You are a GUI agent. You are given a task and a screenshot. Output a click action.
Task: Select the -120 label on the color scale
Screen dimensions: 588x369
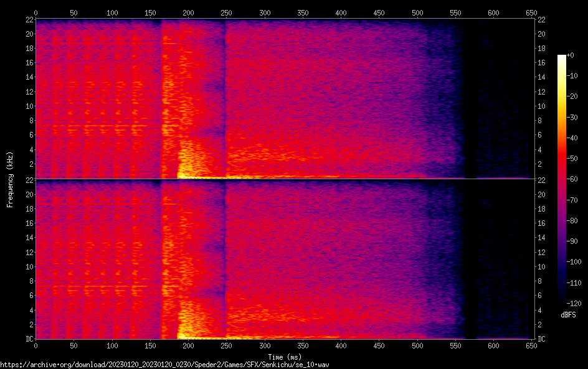coord(573,303)
